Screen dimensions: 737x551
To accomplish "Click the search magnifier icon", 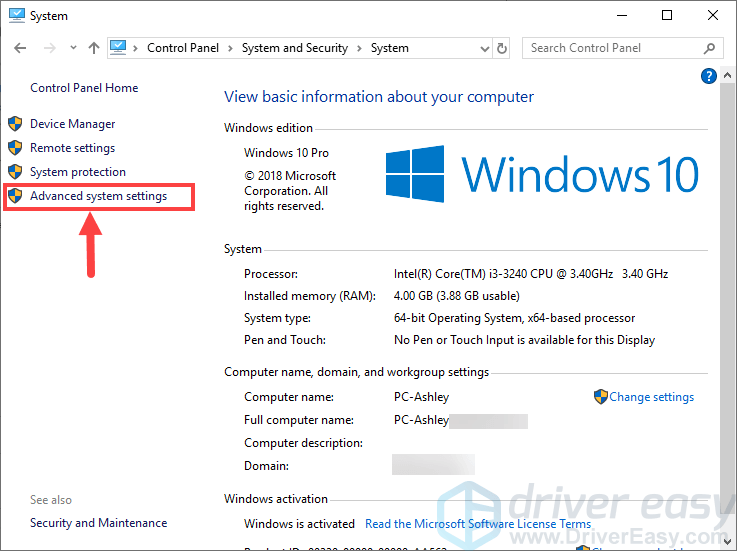I will (709, 48).
